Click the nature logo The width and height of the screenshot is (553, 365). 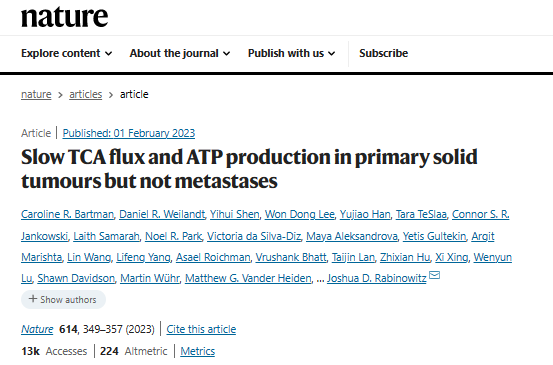(x=65, y=17)
